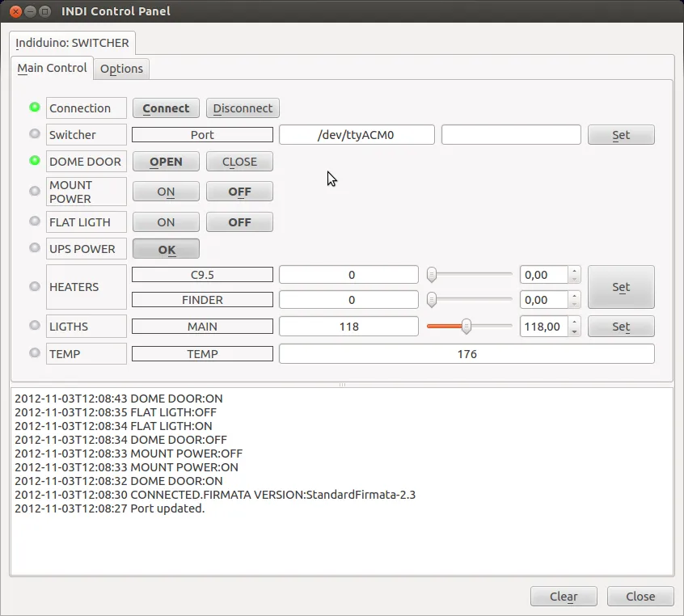The width and height of the screenshot is (684, 616).
Task: Increase the MAIN lights spinbox value
Action: [x=575, y=322]
